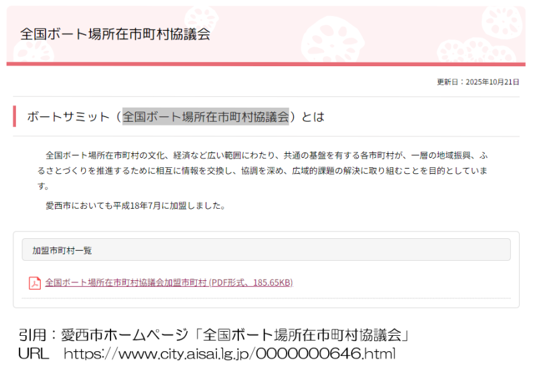535x392 pixels.
Task: Click the PDF file icon
Action: [34, 283]
